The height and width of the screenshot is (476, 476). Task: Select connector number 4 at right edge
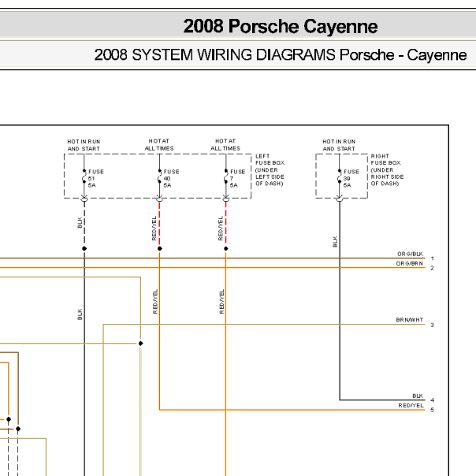pos(433,400)
